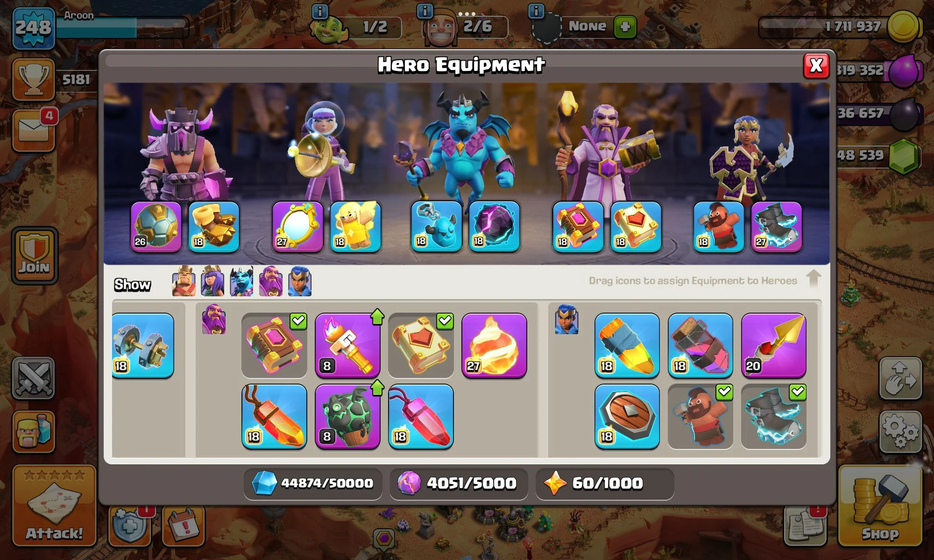Select the level 20 Rocket Spear equipment
The height and width of the screenshot is (560, 934).
click(773, 345)
